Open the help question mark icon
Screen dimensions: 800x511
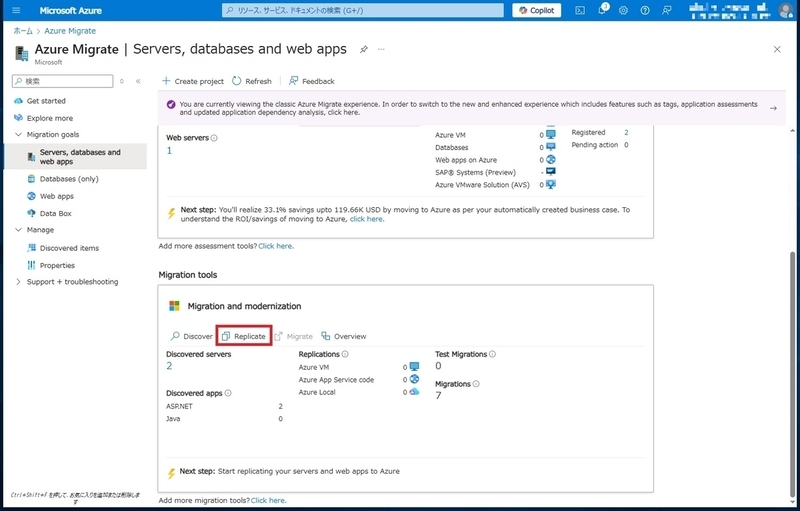[645, 10]
